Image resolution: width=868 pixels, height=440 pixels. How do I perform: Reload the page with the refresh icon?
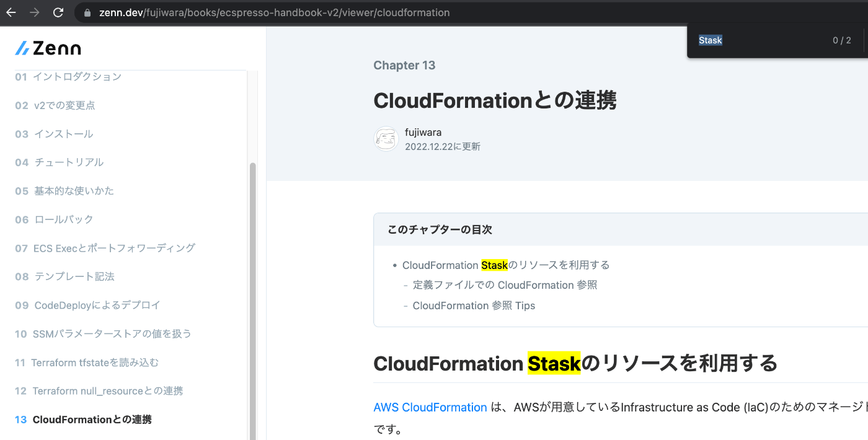pyautogui.click(x=58, y=12)
